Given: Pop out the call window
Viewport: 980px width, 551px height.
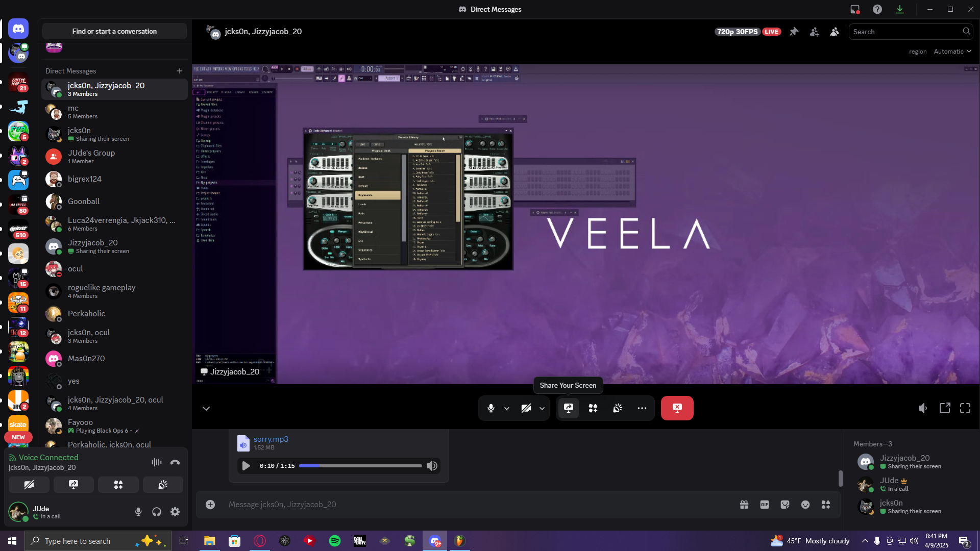Looking at the screenshot, I should coord(945,408).
